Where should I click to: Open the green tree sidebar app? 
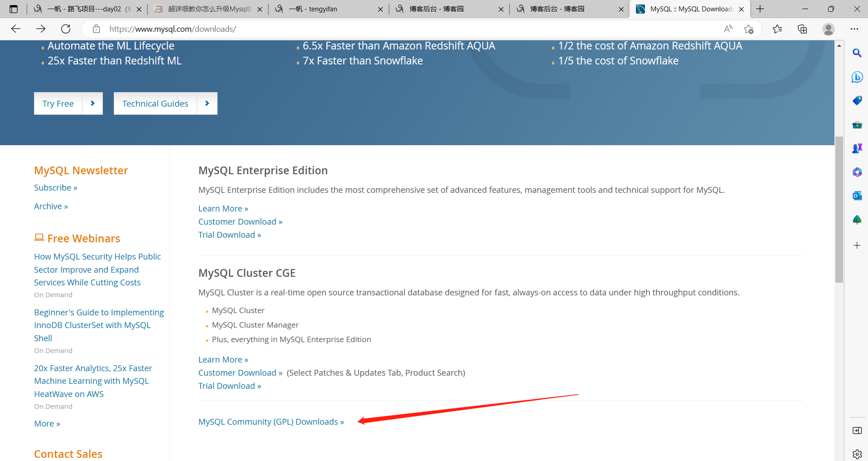coord(857,220)
